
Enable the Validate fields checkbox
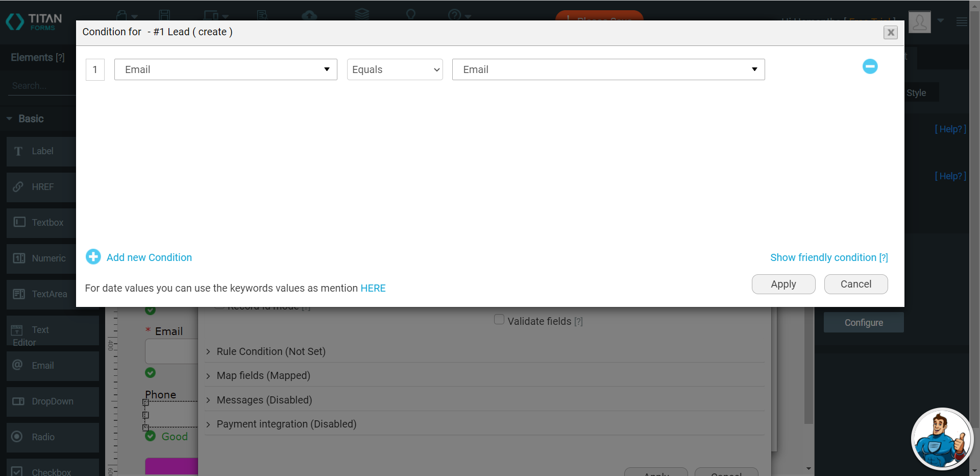click(x=499, y=320)
